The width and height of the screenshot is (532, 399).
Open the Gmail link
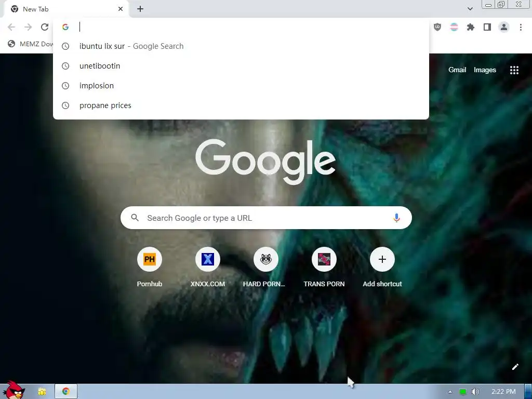[457, 70]
